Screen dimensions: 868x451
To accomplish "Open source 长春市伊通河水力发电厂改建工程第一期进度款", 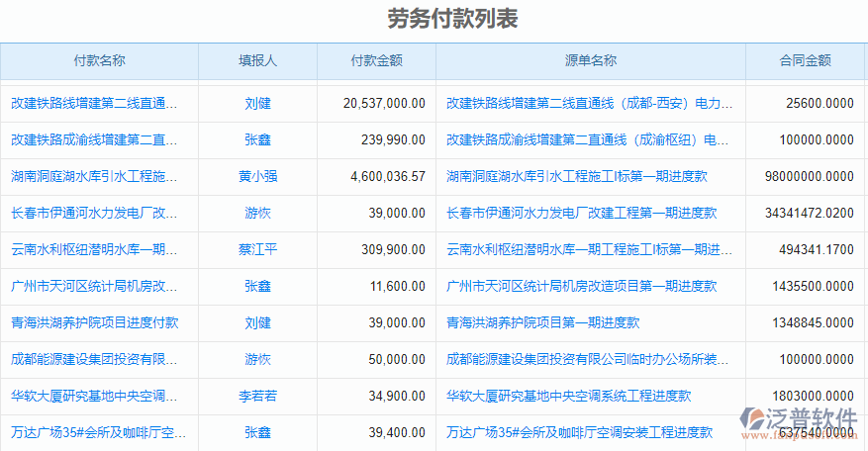I will pos(581,213).
